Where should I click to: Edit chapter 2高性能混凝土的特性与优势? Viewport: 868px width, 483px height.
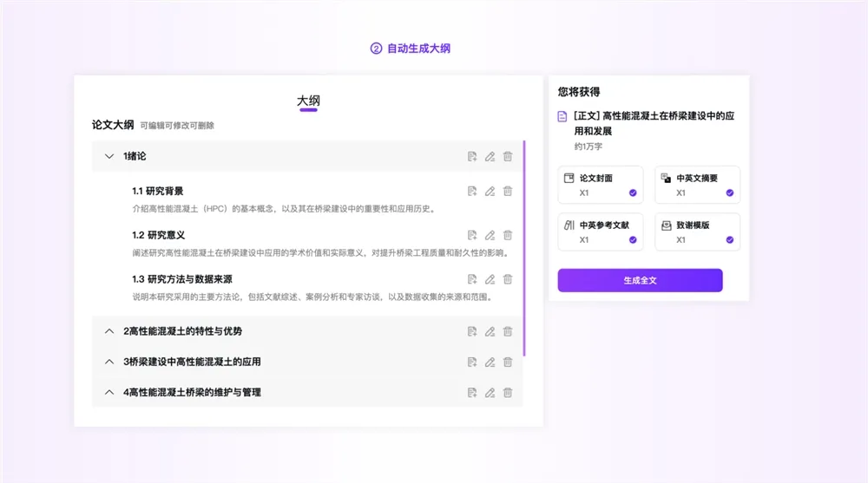click(x=490, y=331)
